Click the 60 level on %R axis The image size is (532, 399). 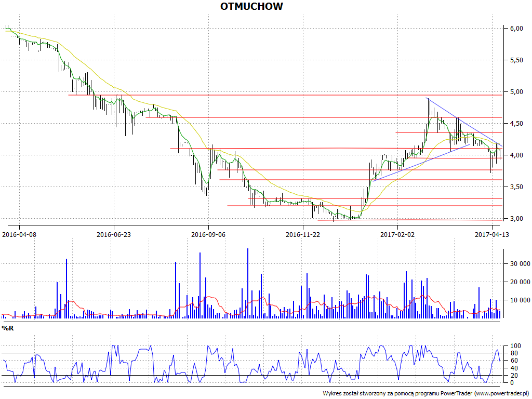513,361
